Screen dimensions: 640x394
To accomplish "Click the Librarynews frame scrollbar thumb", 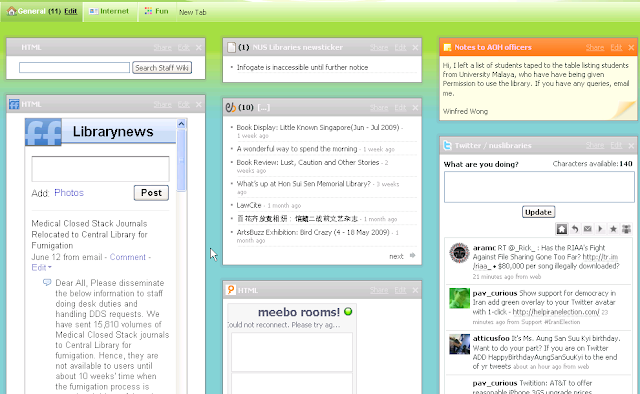I will point(181,160).
